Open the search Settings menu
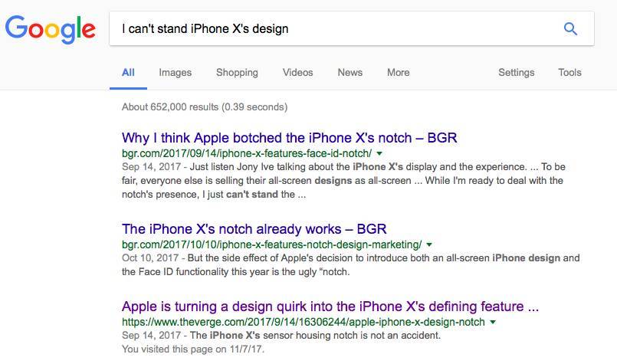 tap(516, 73)
